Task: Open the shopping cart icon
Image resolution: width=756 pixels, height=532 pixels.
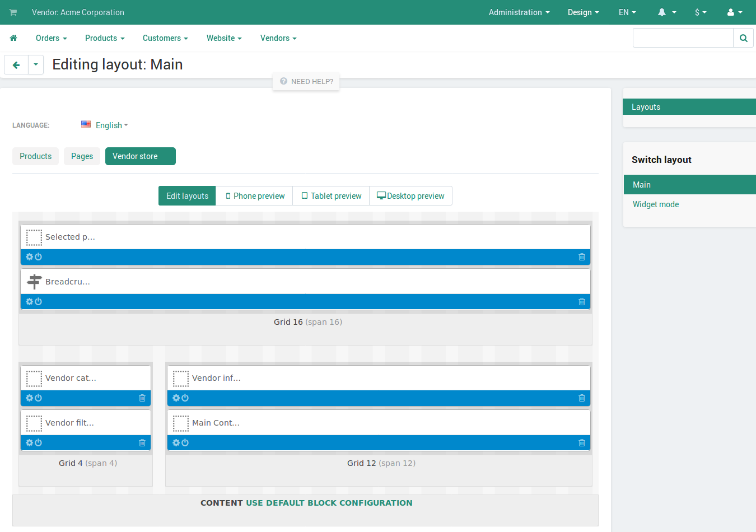Action: point(13,12)
